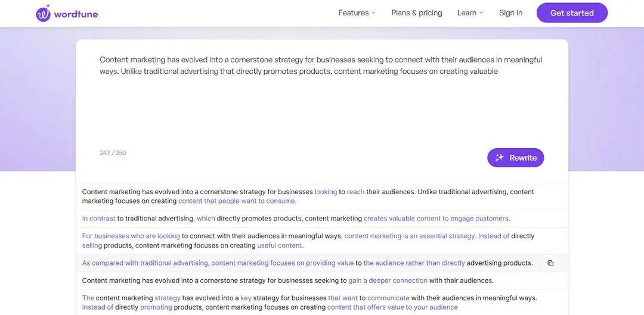Click the Wordtune logo icon
This screenshot has width=644, height=315.
click(44, 13)
